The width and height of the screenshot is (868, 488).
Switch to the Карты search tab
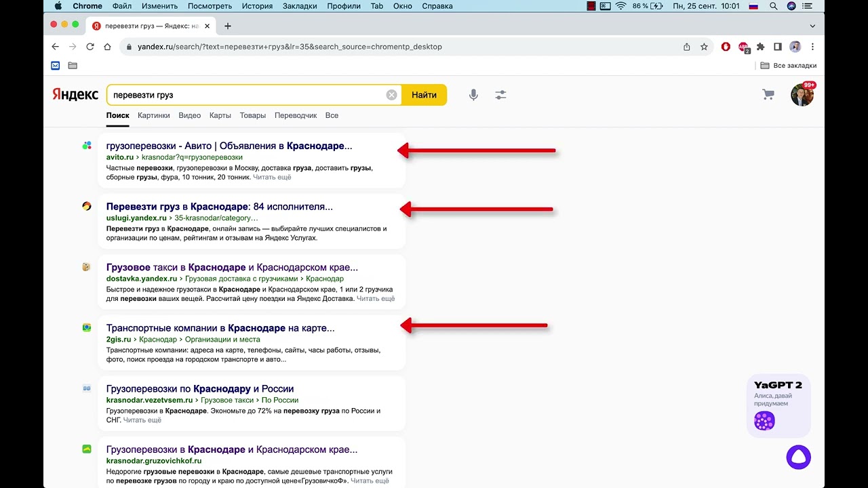click(220, 115)
